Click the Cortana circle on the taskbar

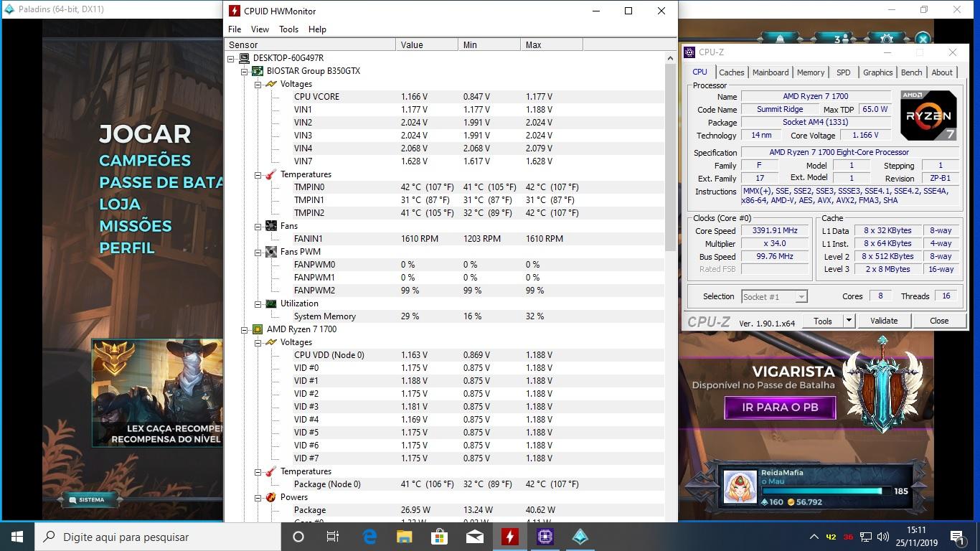point(298,537)
